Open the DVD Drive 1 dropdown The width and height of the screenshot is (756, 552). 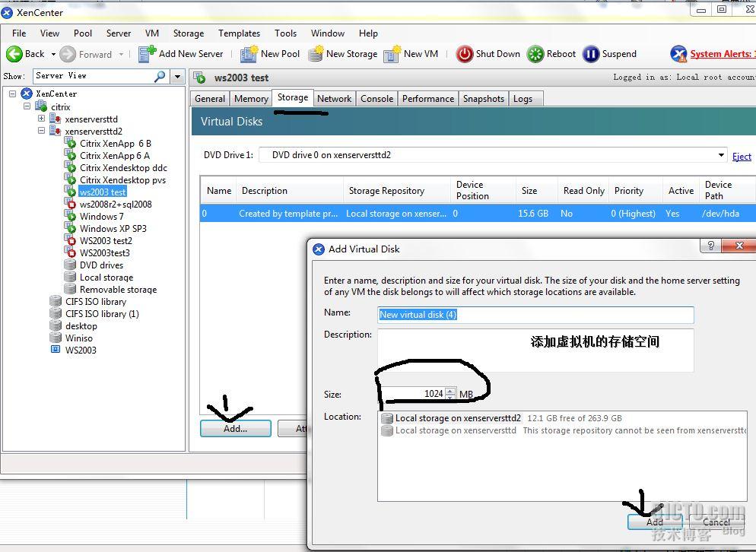point(721,155)
